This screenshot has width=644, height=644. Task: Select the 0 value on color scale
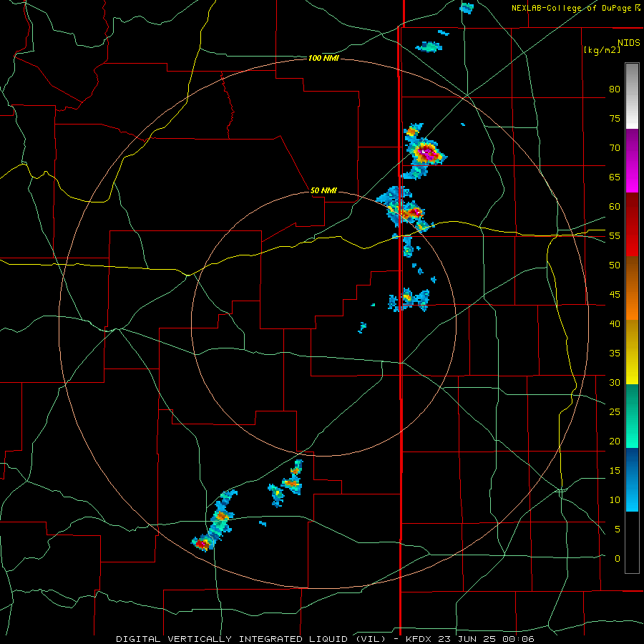pos(618,559)
